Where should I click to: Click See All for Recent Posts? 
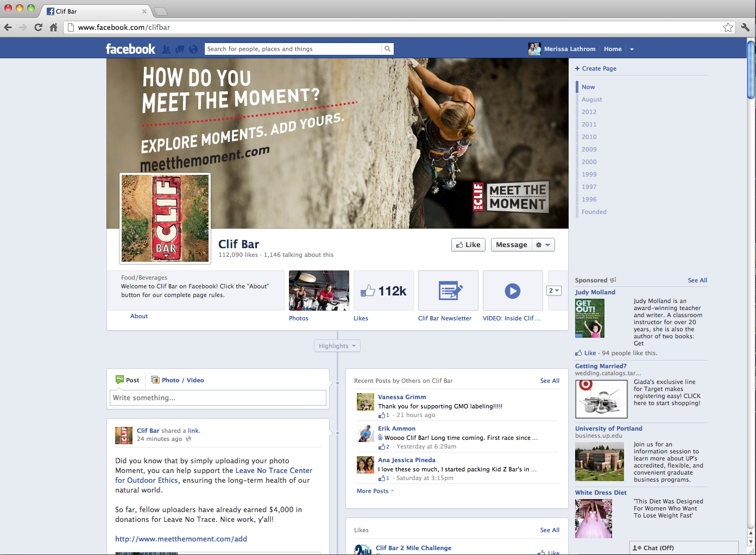(x=550, y=381)
